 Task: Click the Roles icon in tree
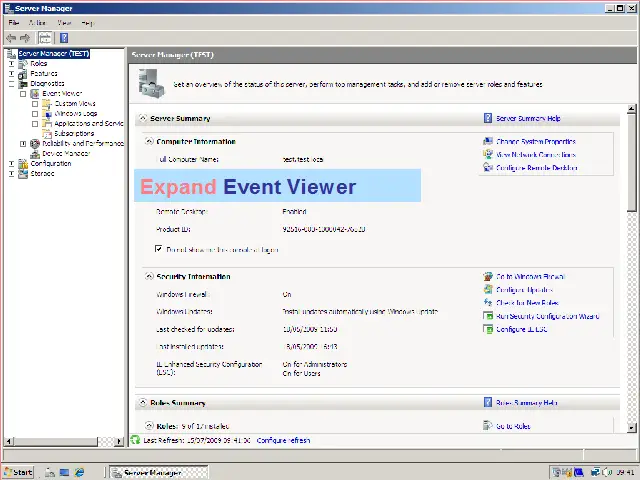pyautogui.click(x=23, y=64)
